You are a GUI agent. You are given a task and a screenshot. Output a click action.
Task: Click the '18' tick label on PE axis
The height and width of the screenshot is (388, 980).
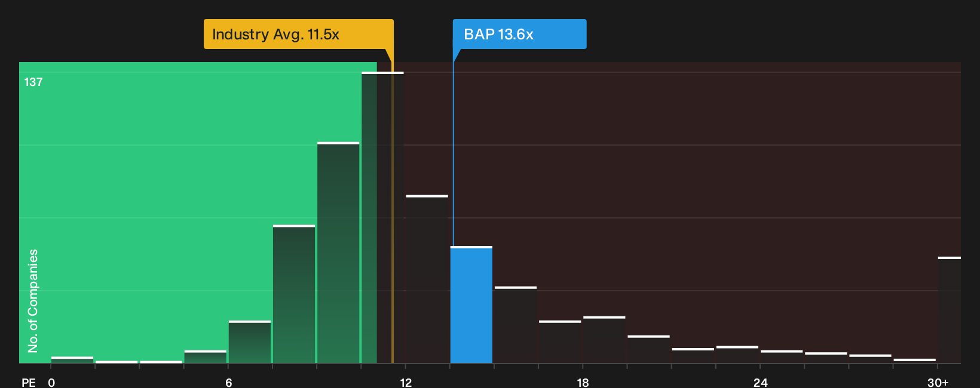(x=583, y=383)
